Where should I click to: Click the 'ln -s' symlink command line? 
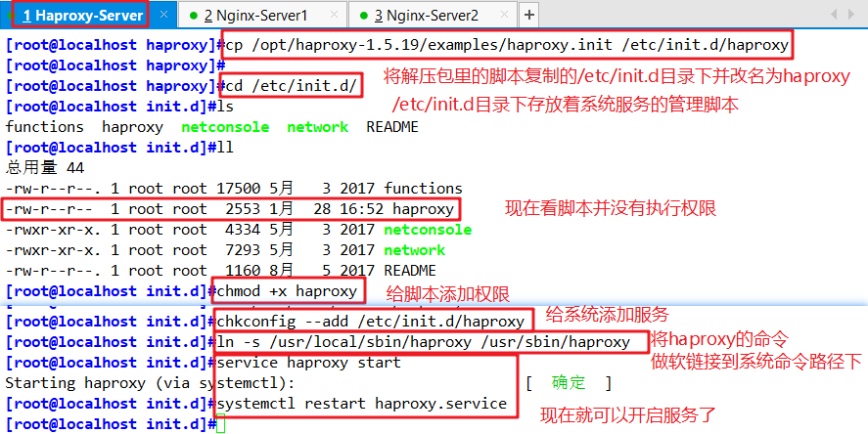point(424,342)
